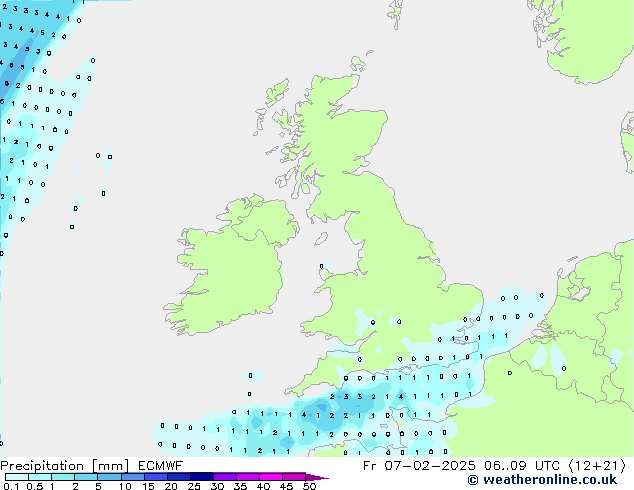
Task: Click the "50" legend tick label
Action: (x=309, y=486)
